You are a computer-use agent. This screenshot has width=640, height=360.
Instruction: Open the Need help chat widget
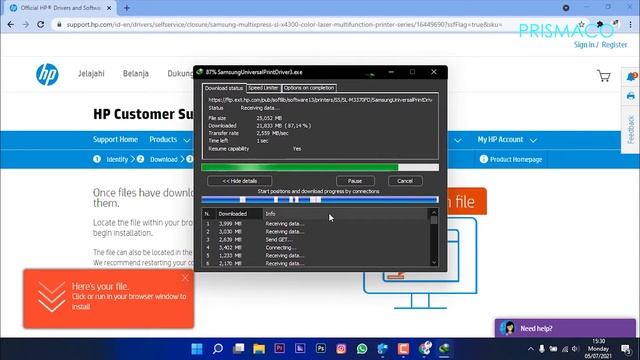(x=565, y=328)
